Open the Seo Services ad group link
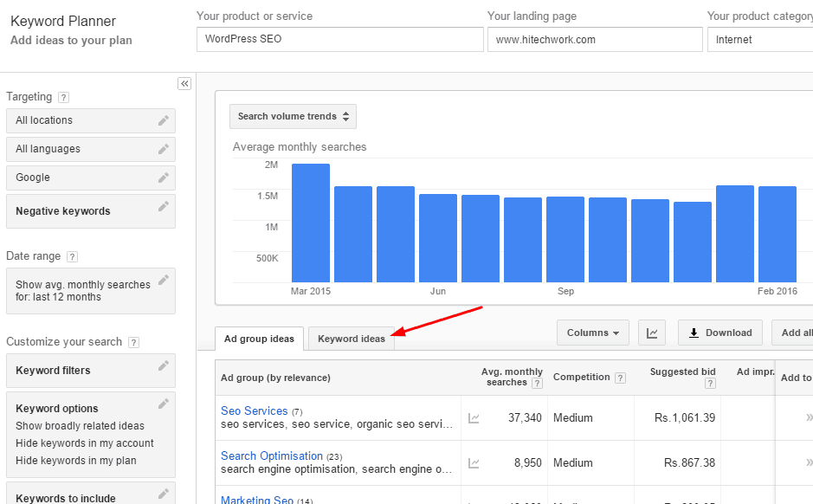 point(254,410)
